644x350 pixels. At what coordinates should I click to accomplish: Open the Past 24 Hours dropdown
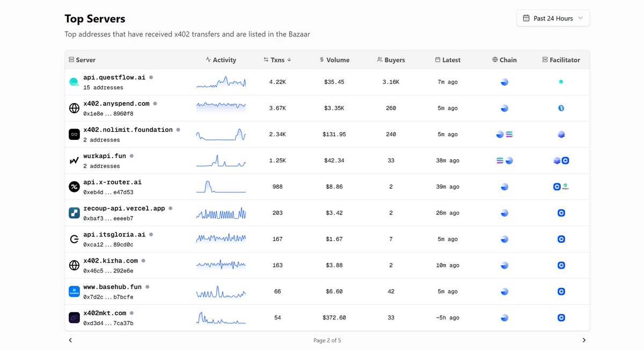point(553,18)
